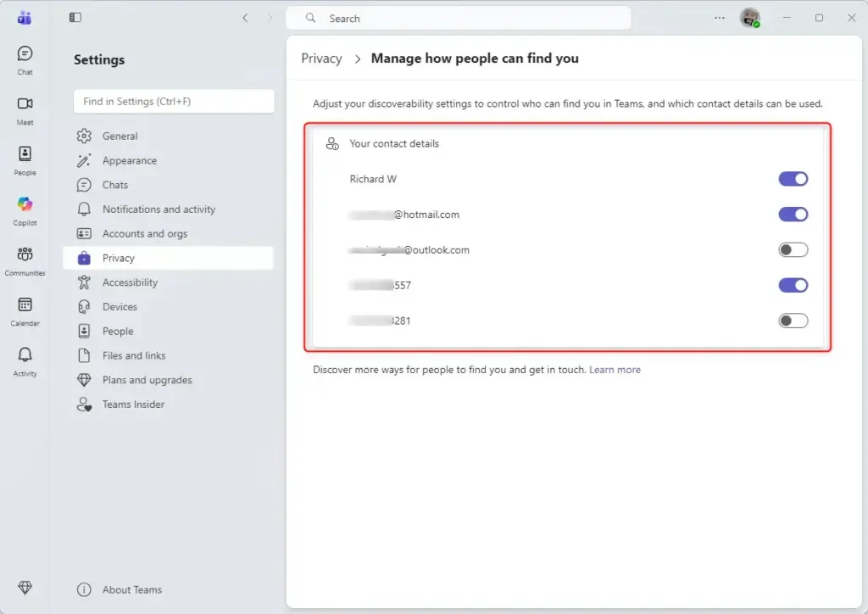Viewport: 868px width, 614px height.
Task: Click the Settings heading
Action: click(99, 60)
